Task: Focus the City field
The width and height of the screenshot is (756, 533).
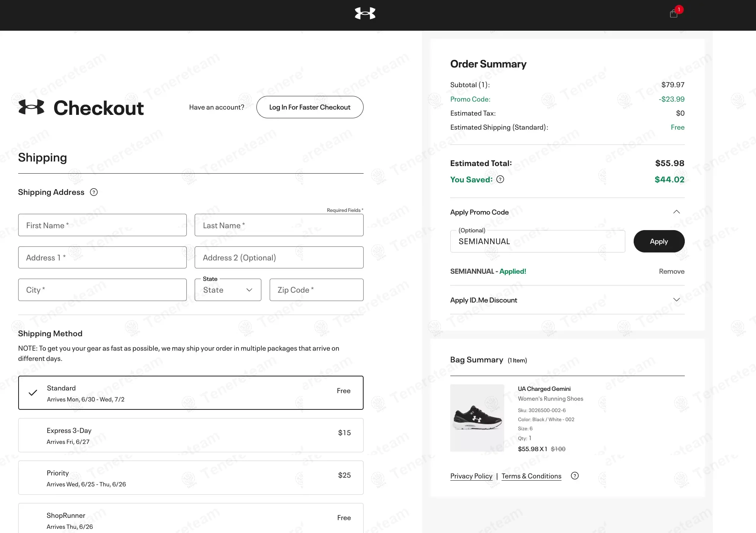Action: click(x=102, y=290)
